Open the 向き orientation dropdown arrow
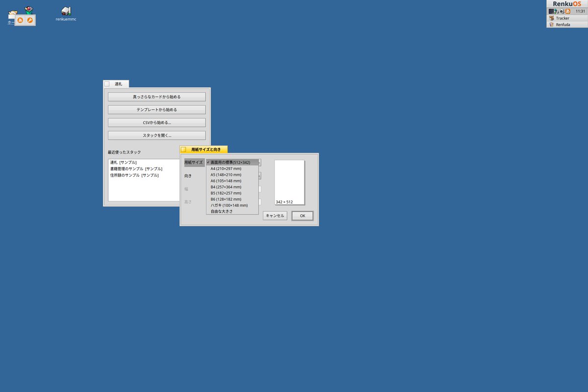Image resolution: width=588 pixels, height=392 pixels. click(260, 175)
